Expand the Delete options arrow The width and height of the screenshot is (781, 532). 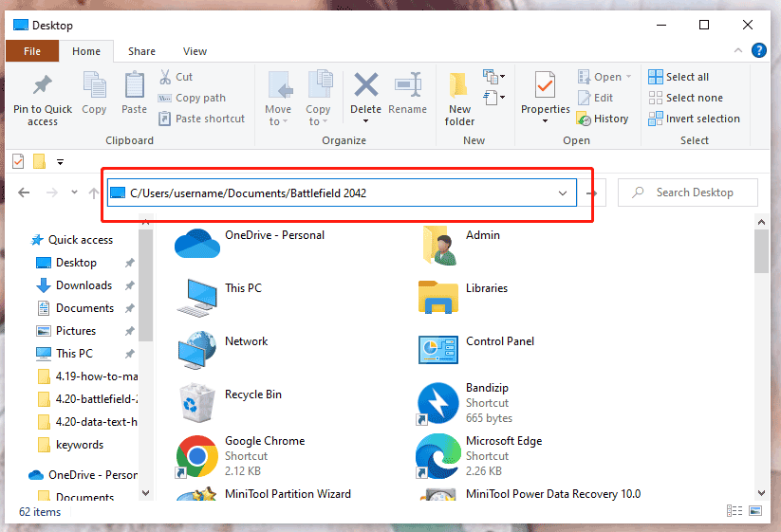365,121
